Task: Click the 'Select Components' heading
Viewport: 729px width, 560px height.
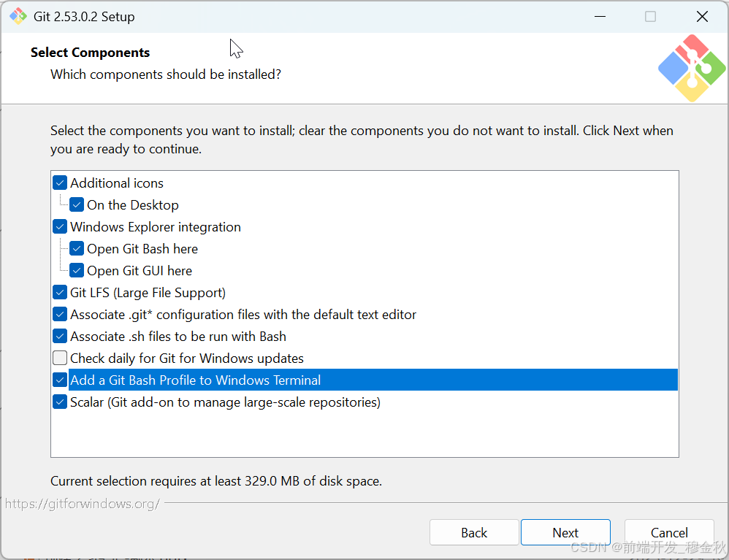Action: [x=90, y=53]
